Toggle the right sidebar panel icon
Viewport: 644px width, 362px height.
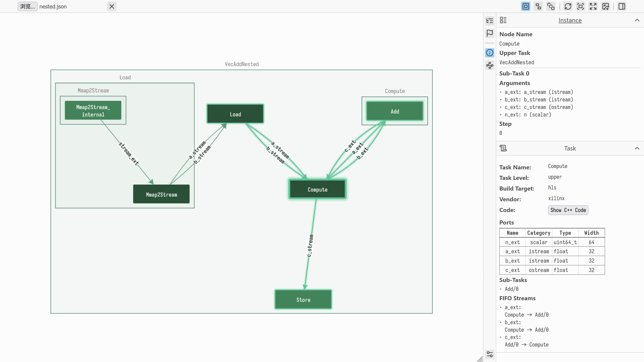click(x=622, y=6)
